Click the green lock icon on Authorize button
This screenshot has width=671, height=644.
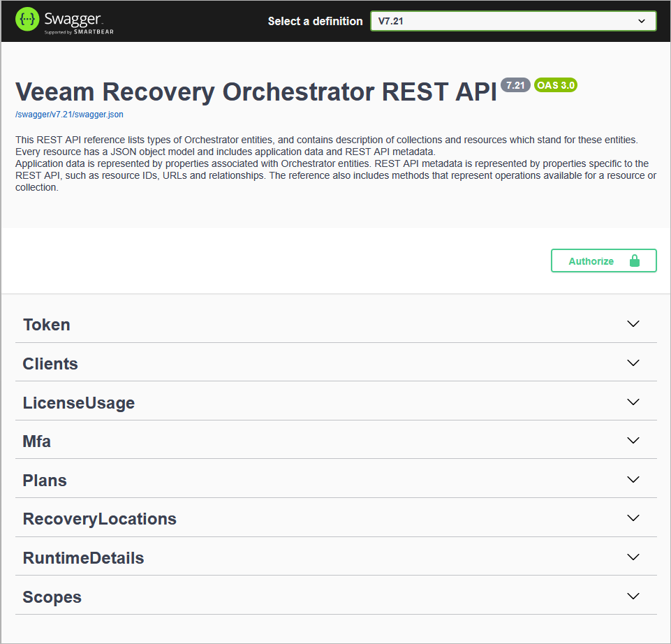[x=635, y=260]
